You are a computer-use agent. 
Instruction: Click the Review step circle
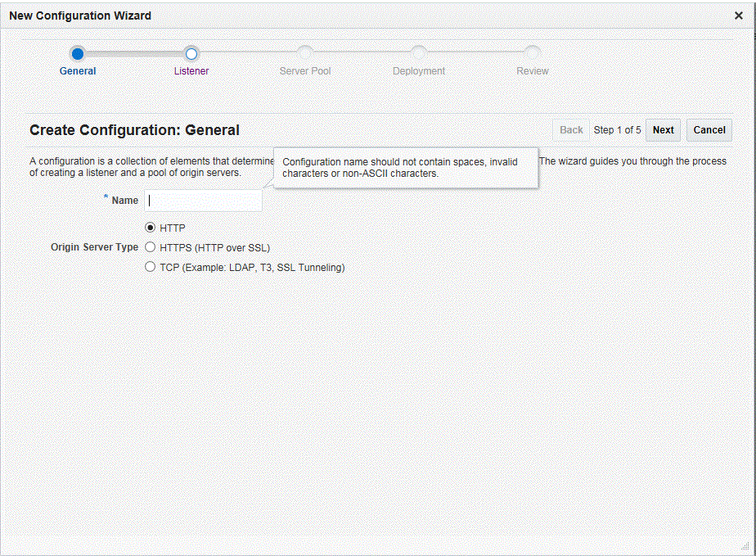tap(533, 52)
